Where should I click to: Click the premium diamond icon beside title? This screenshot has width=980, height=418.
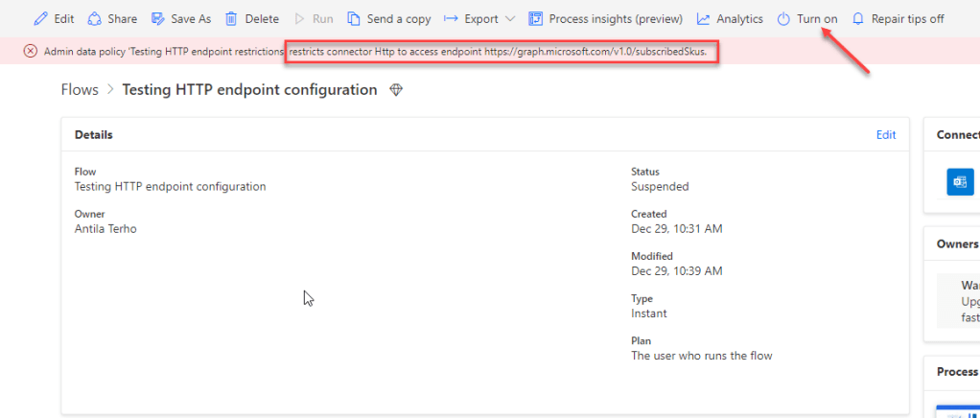point(396,90)
